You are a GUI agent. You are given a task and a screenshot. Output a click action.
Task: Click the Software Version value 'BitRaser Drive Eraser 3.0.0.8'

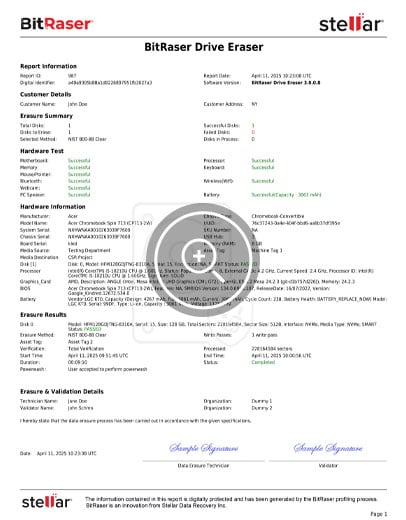point(286,83)
